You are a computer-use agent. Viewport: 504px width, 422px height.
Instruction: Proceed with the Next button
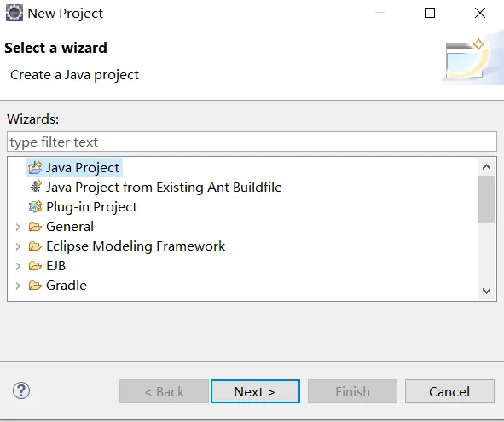click(255, 391)
